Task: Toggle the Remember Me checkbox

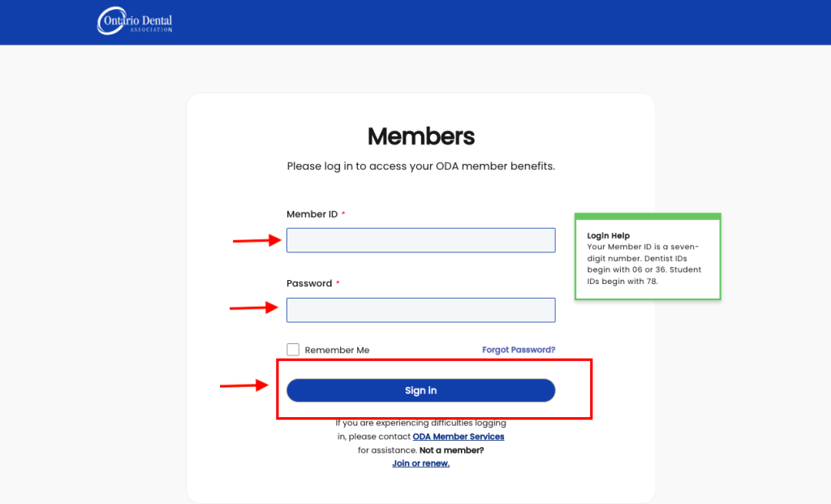Action: [293, 350]
